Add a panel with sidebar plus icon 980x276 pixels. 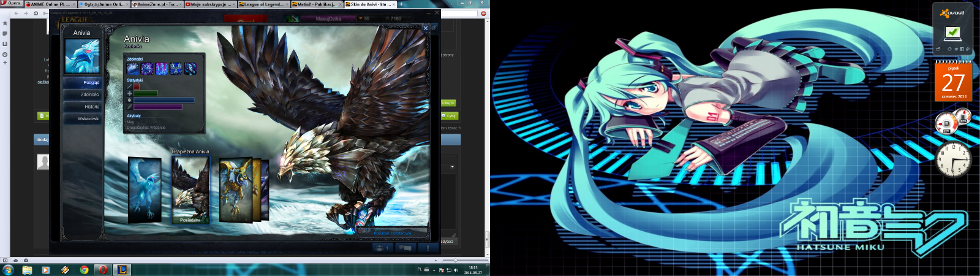pyautogui.click(x=5, y=63)
